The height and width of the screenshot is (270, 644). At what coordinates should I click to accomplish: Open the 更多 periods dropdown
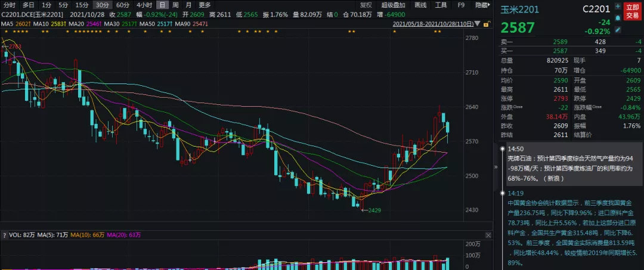click(205, 5)
